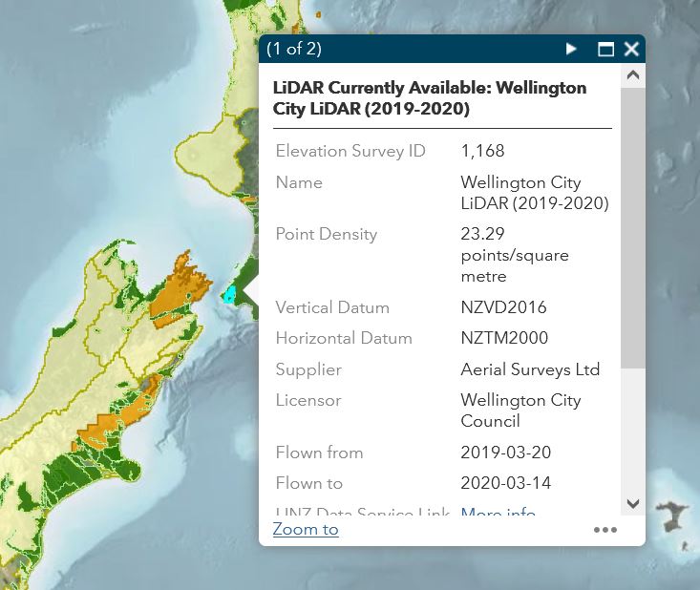Viewport: 700px width, 590px height.
Task: Click the (1 of 2) feature counter
Action: click(294, 49)
